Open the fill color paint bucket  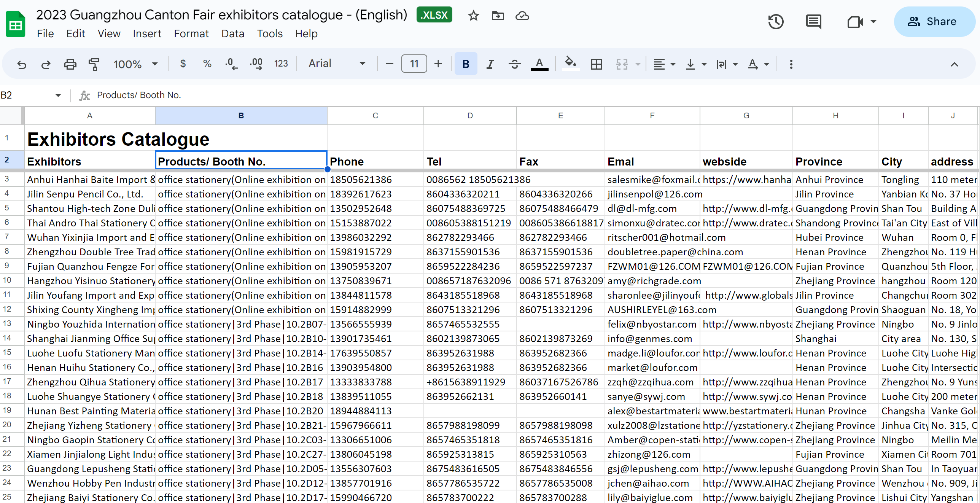[570, 64]
